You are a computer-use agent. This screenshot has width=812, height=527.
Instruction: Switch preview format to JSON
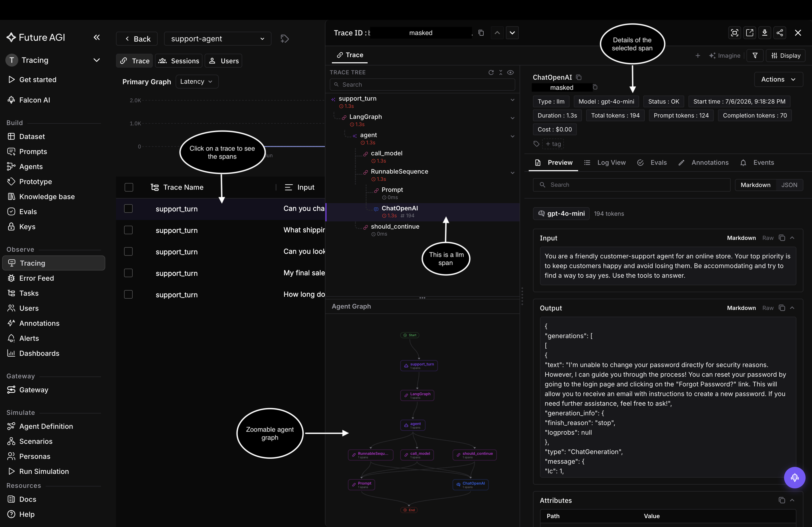789,185
